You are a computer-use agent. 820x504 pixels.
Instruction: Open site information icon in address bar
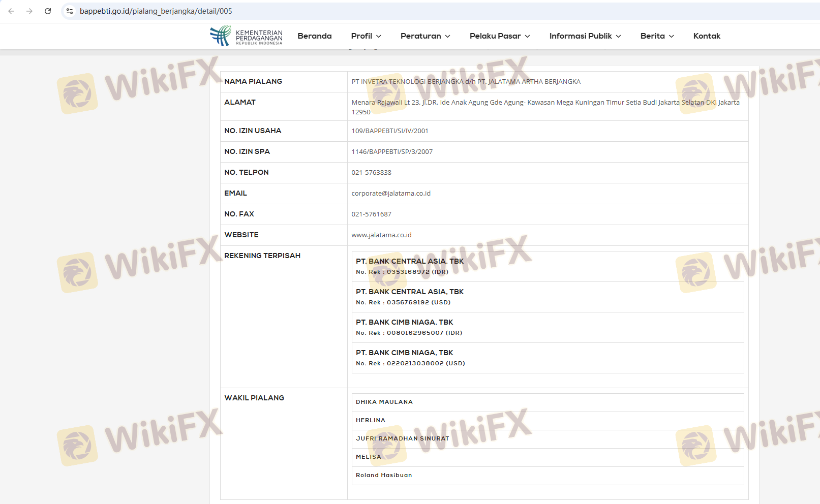point(70,11)
